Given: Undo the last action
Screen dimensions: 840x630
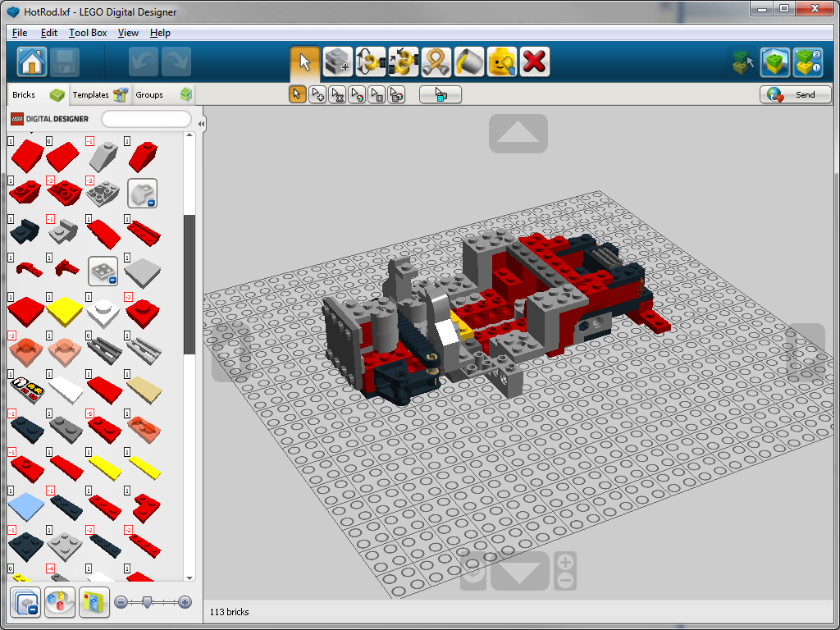Looking at the screenshot, I should coord(143,62).
